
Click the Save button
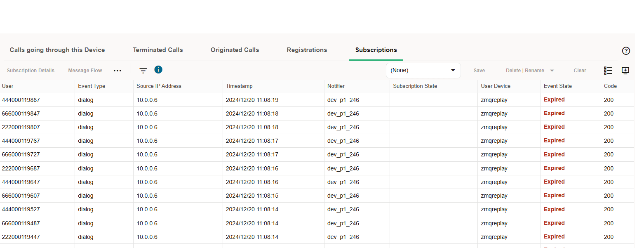(x=479, y=70)
